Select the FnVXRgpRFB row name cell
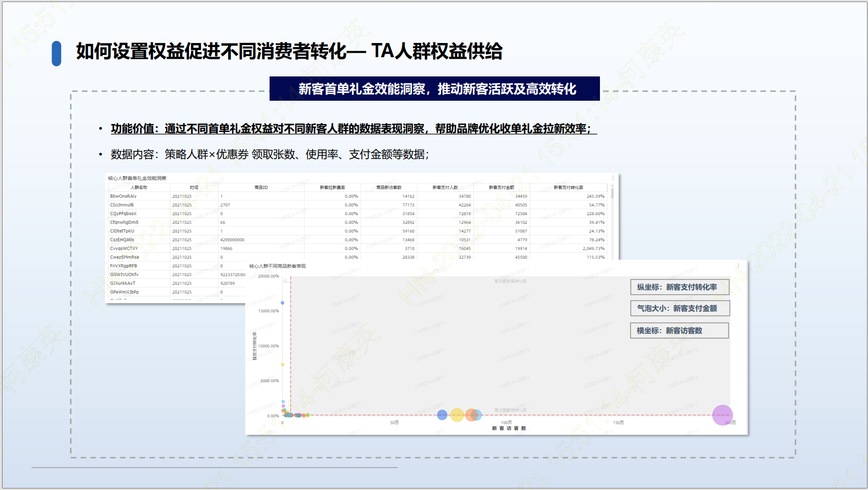Viewport: 868px width, 490px height. point(123,266)
